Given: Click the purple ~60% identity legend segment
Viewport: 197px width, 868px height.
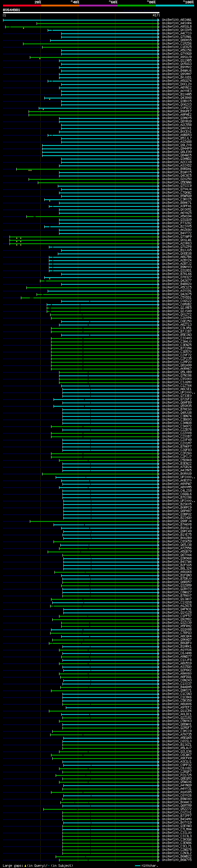Looking at the screenshot, I should [x=99, y=6].
